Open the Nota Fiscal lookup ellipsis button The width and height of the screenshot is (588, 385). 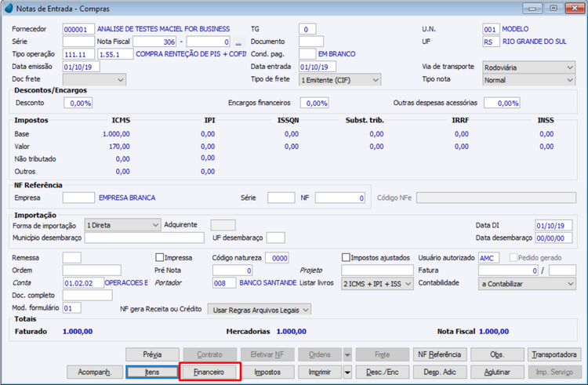[x=238, y=42]
